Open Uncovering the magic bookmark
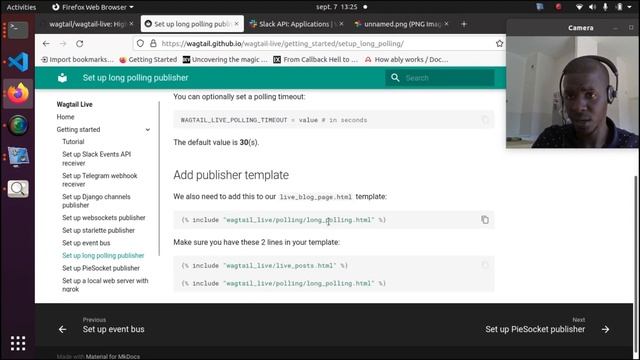 coord(225,60)
